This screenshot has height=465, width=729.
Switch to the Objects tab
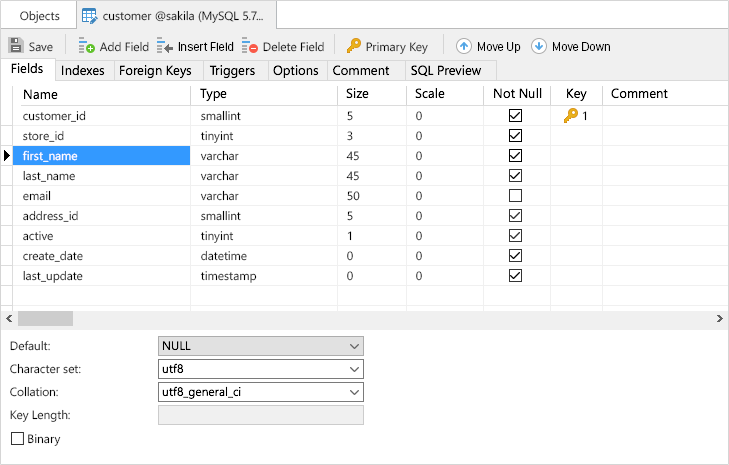tap(39, 16)
